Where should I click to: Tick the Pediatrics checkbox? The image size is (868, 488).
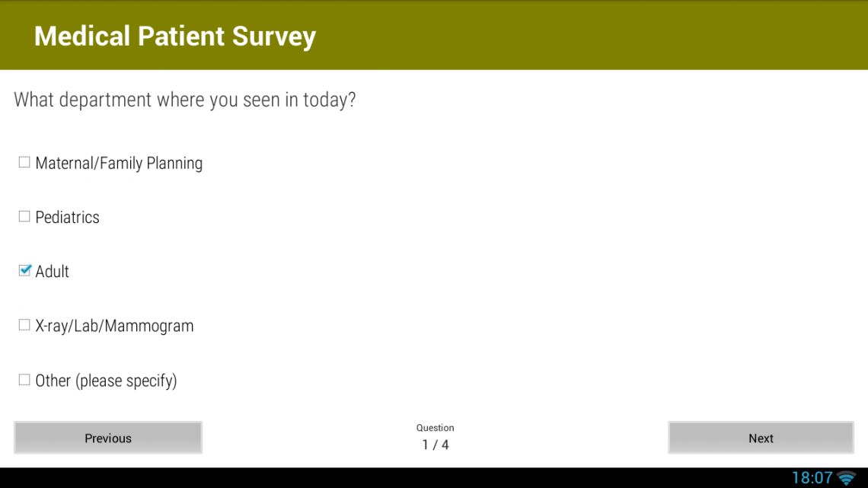coord(24,217)
